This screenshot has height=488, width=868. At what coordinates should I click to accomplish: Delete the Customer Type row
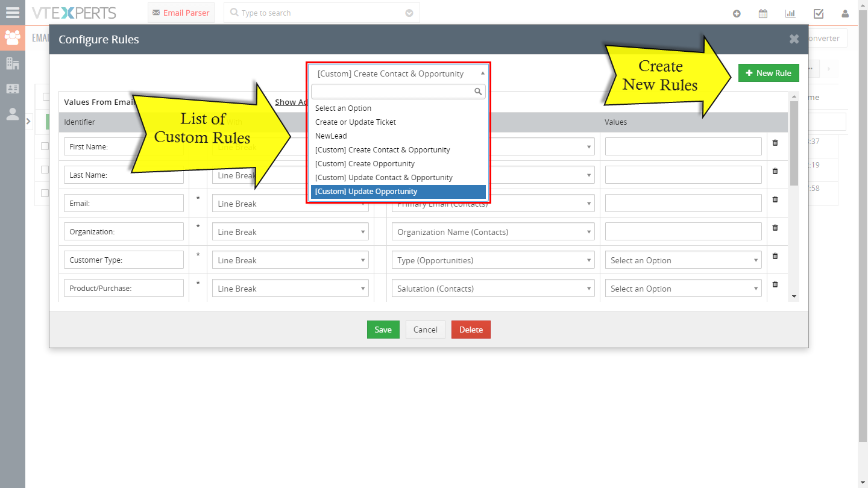pyautogui.click(x=775, y=256)
